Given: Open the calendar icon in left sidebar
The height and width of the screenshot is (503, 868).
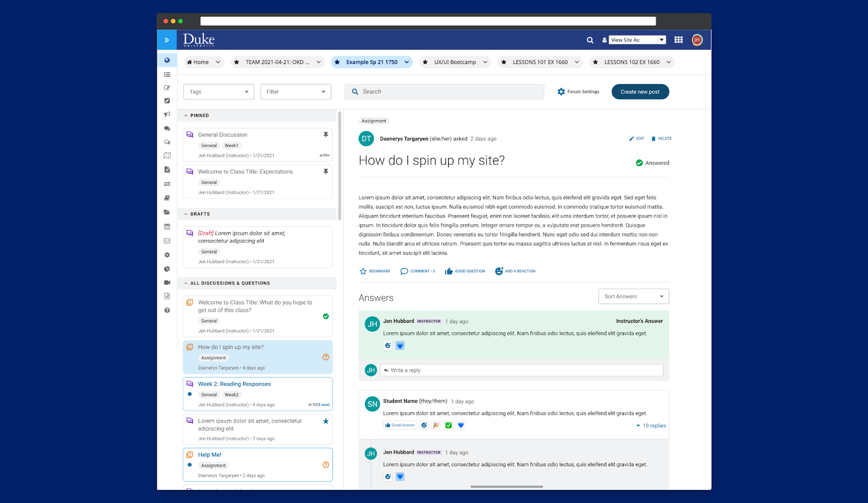Looking at the screenshot, I should (167, 226).
